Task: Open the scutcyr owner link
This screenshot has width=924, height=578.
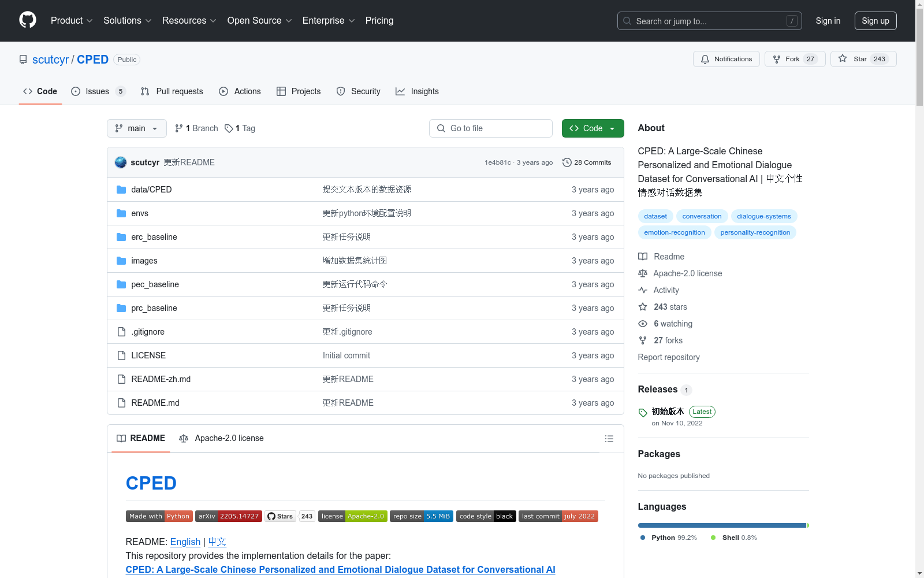Action: (51, 60)
